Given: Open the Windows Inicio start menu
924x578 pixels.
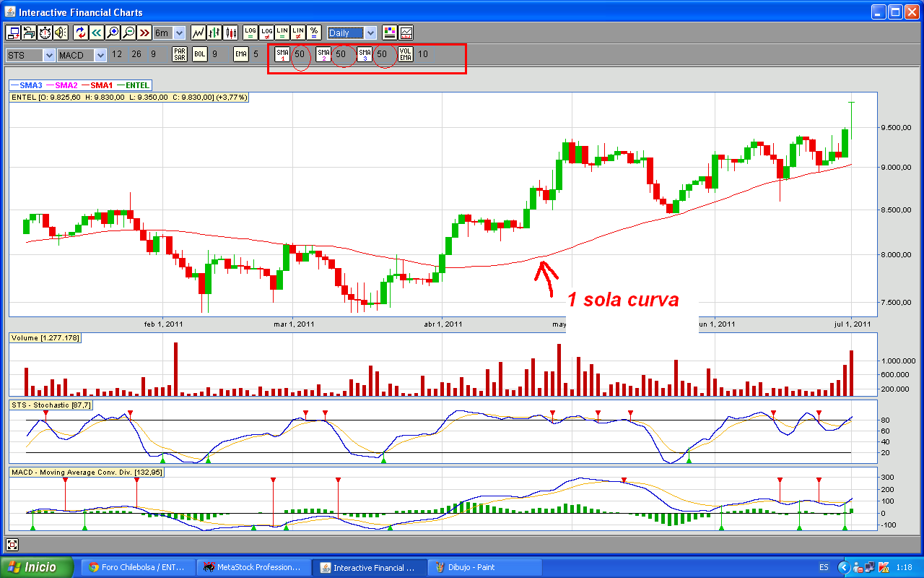Looking at the screenshot, I should coord(37,567).
